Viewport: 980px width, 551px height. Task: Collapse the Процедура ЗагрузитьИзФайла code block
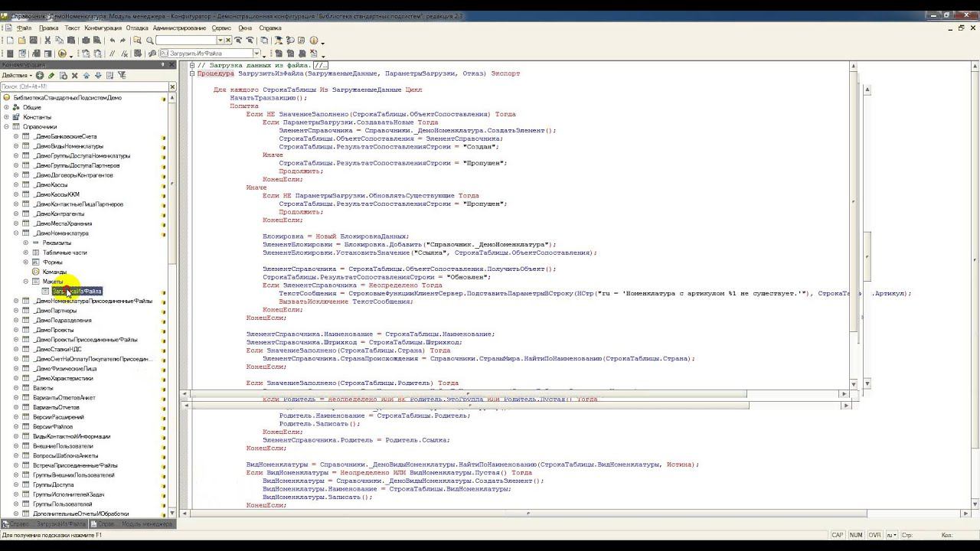[192, 73]
